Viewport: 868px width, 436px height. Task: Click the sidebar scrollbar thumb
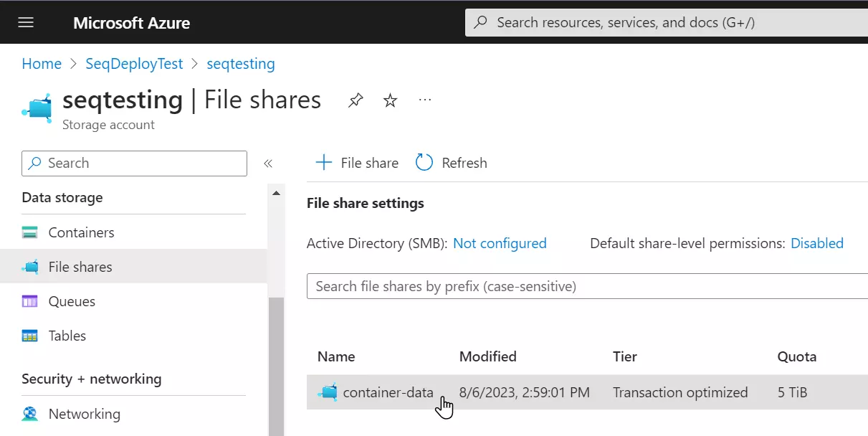[x=276, y=366]
